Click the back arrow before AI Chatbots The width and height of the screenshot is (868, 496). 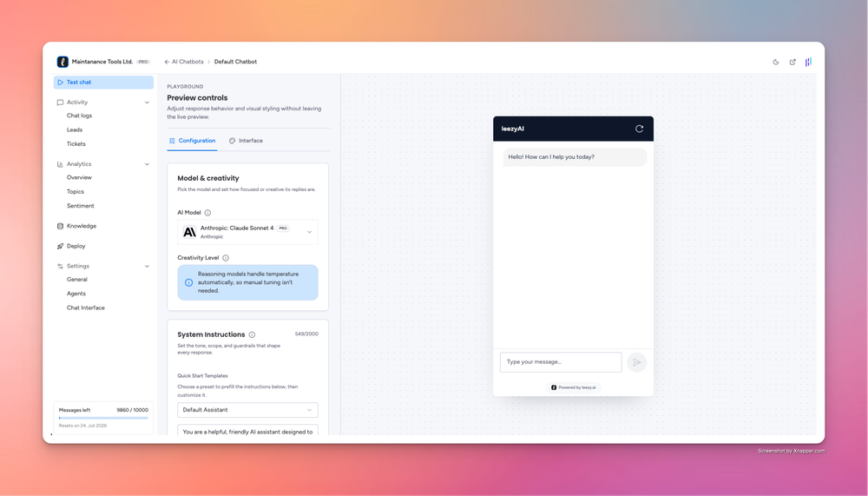pos(167,62)
